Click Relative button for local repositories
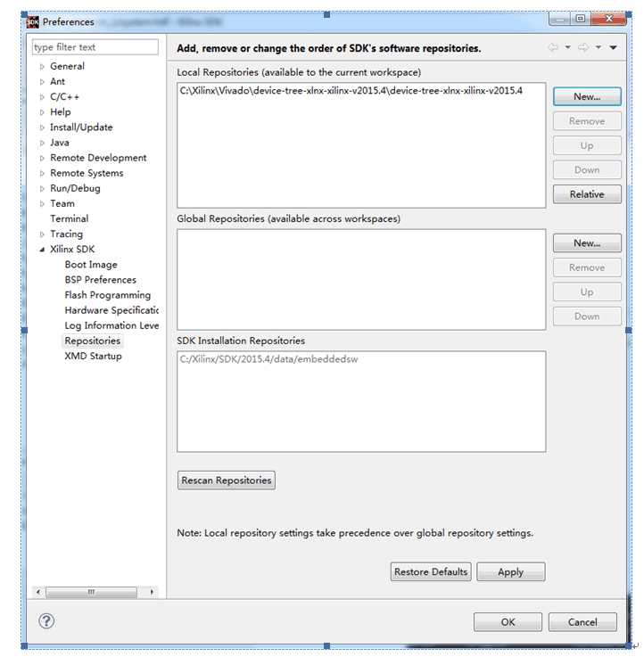644x665 pixels. tap(587, 194)
